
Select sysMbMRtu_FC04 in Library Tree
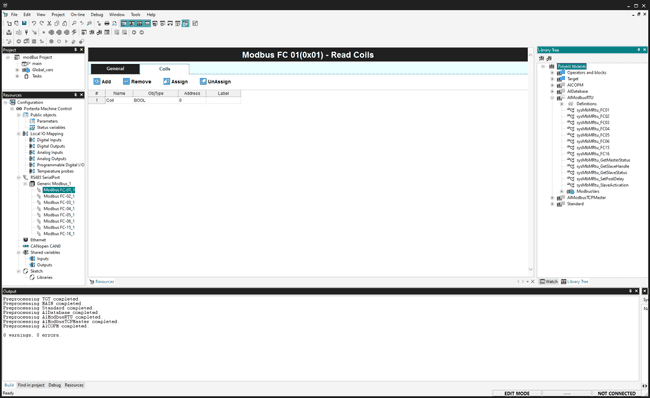coord(593,129)
